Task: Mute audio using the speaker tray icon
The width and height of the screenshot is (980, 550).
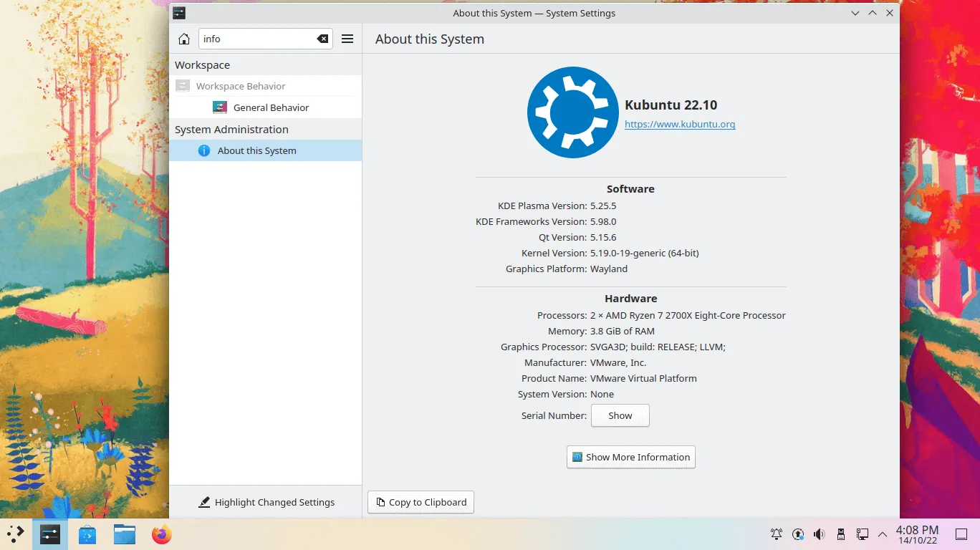Action: tap(819, 534)
